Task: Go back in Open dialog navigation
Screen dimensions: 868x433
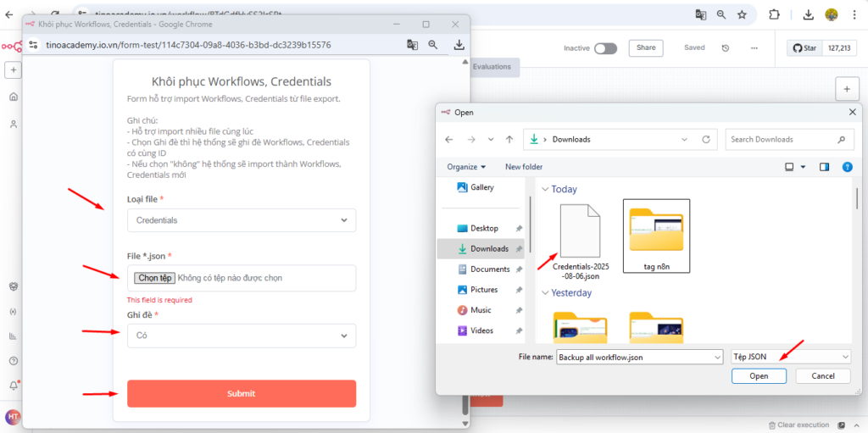Action: (449, 140)
